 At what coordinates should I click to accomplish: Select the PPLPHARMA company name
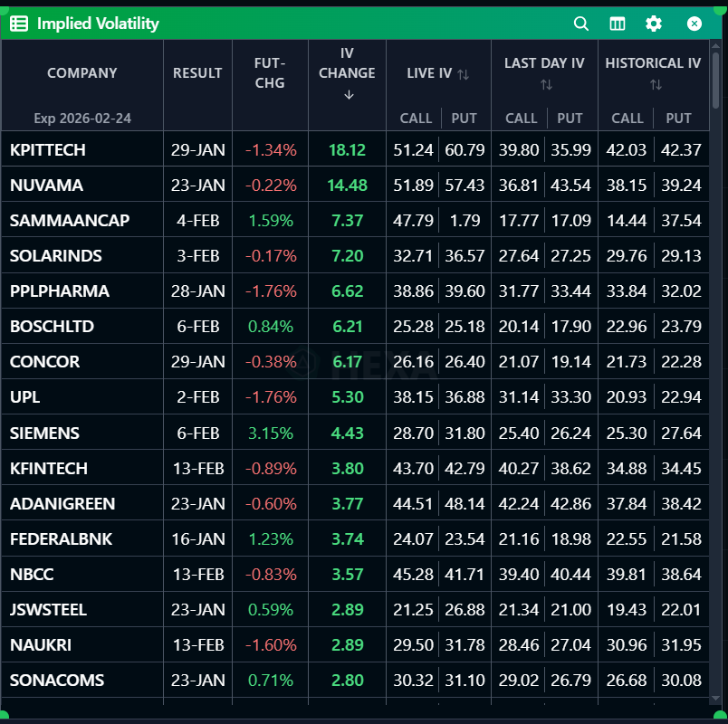point(60,291)
